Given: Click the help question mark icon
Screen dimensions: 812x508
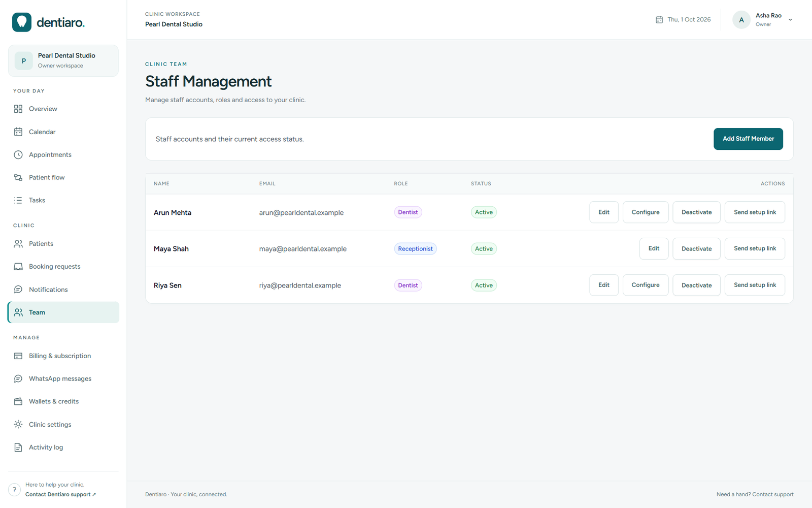Looking at the screenshot, I should coord(15,490).
